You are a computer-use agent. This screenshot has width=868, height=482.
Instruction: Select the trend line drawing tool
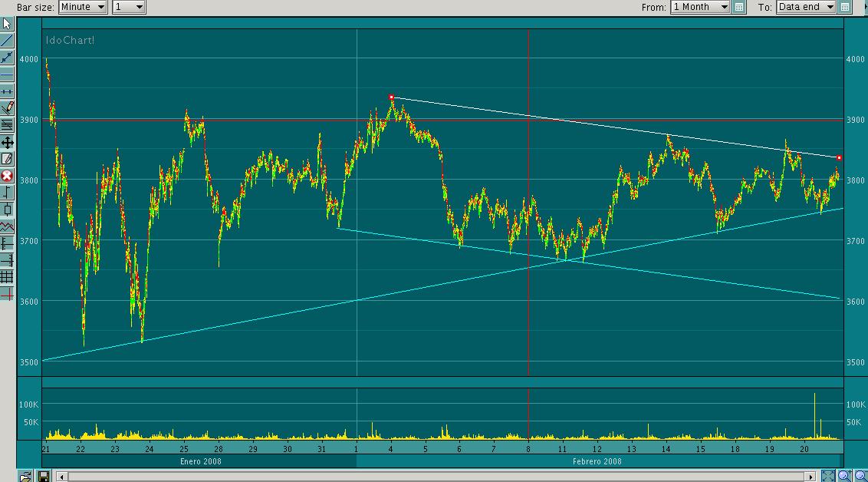coord(7,41)
